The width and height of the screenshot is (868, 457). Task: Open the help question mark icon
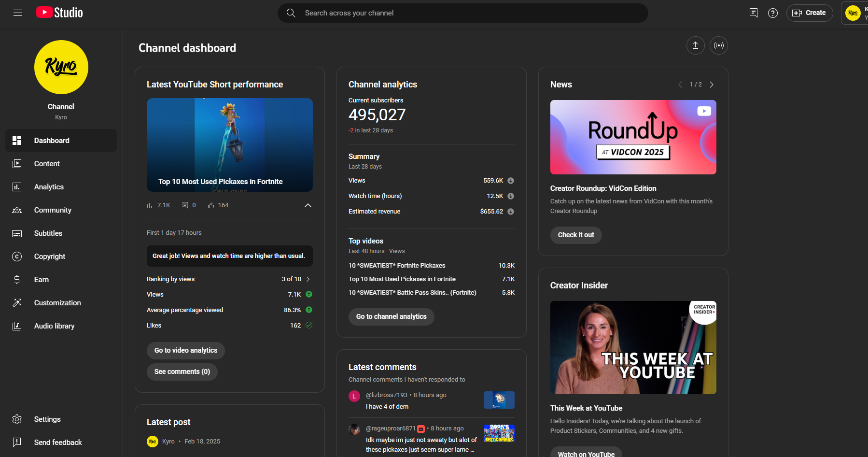pos(773,13)
